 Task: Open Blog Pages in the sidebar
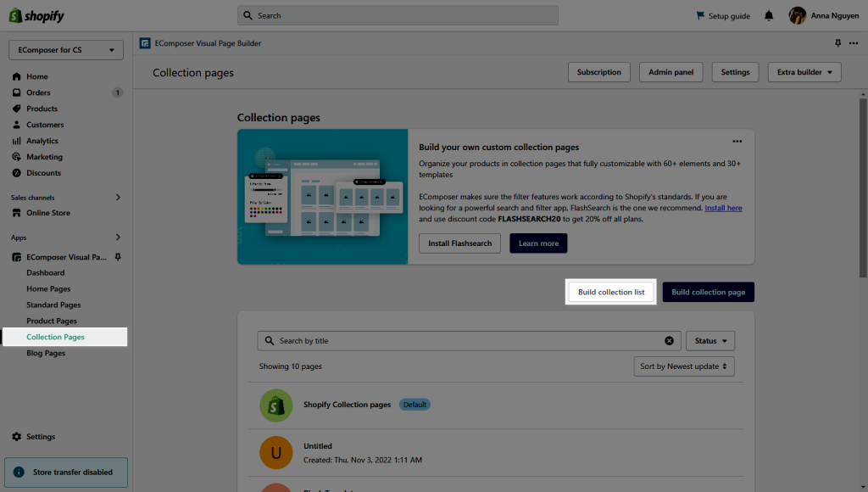pyautogui.click(x=46, y=353)
